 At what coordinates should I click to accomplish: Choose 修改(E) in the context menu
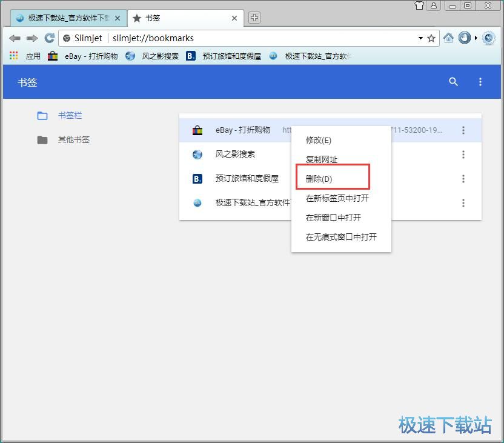[341, 140]
